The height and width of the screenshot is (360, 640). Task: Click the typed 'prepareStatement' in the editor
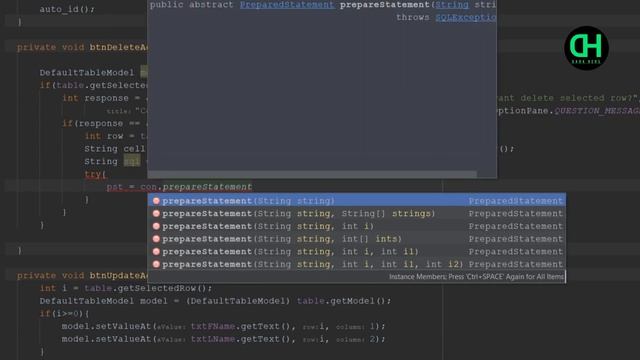[207, 187]
